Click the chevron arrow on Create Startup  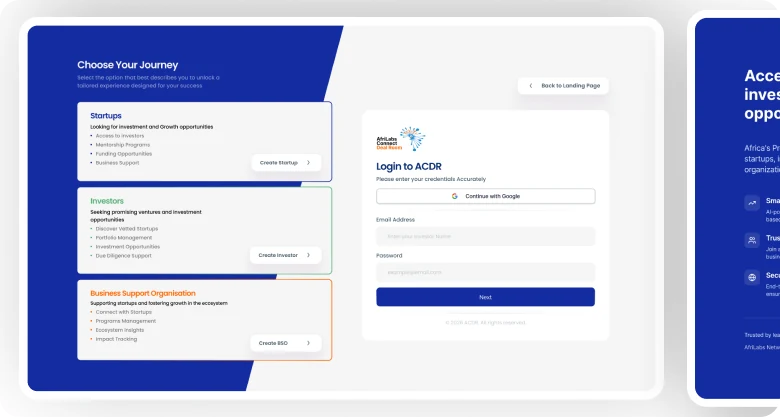click(308, 163)
